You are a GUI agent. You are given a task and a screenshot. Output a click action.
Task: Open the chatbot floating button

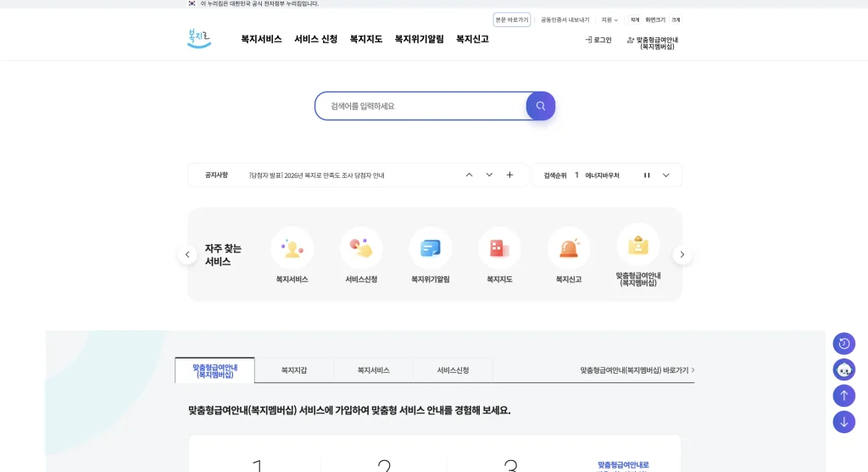click(x=843, y=369)
